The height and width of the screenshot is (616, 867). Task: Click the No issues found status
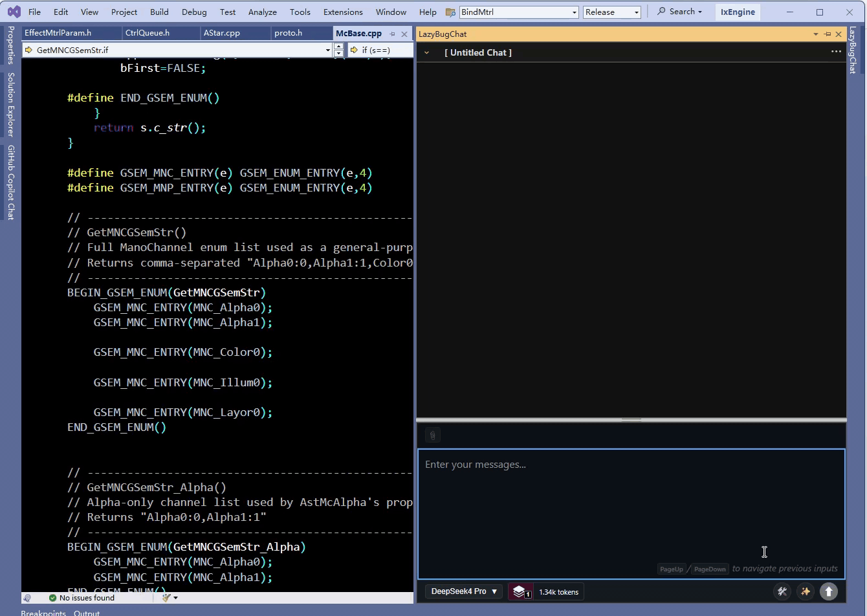pyautogui.click(x=82, y=598)
